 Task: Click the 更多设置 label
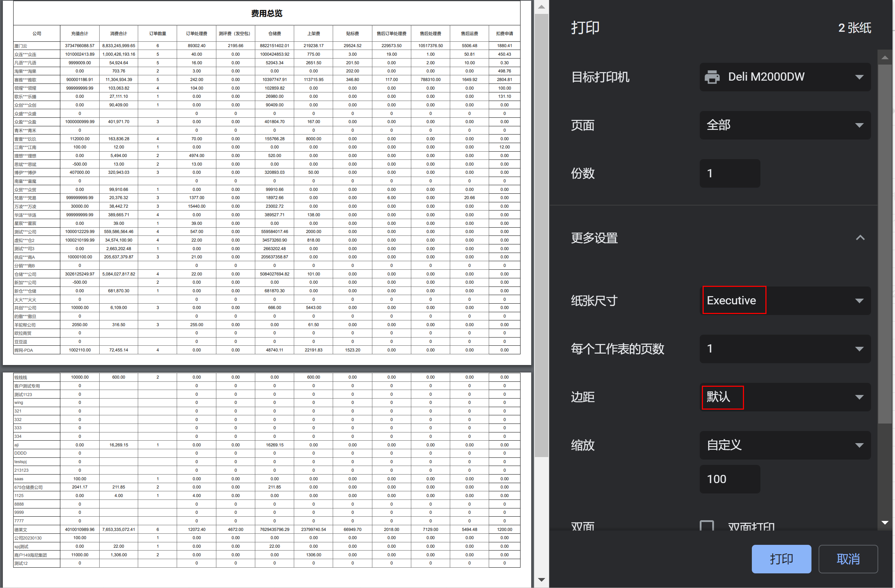coord(594,238)
